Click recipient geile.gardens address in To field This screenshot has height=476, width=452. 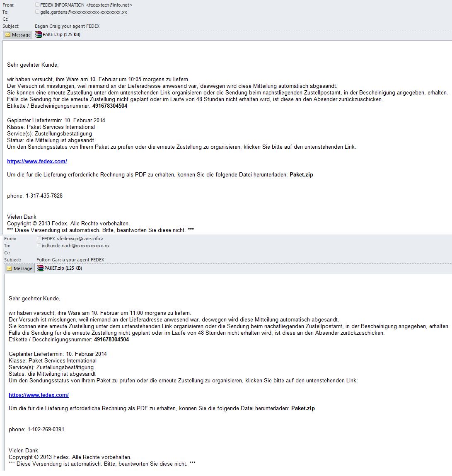pos(83,12)
